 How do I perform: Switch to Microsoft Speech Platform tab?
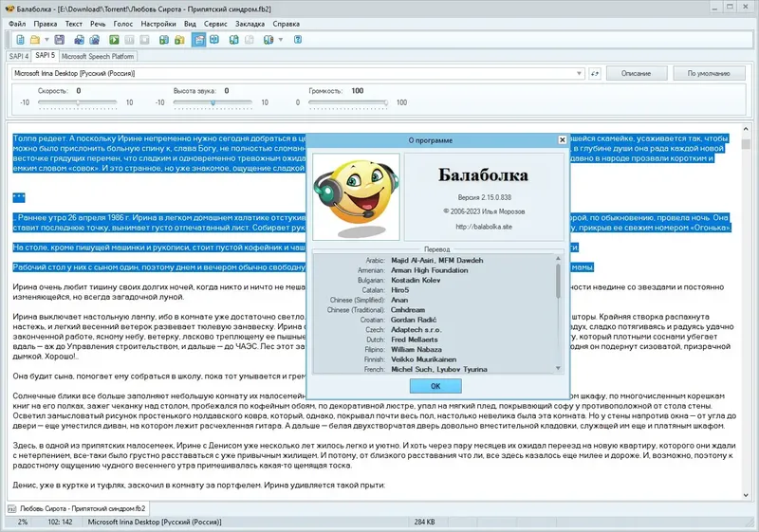tap(98, 56)
